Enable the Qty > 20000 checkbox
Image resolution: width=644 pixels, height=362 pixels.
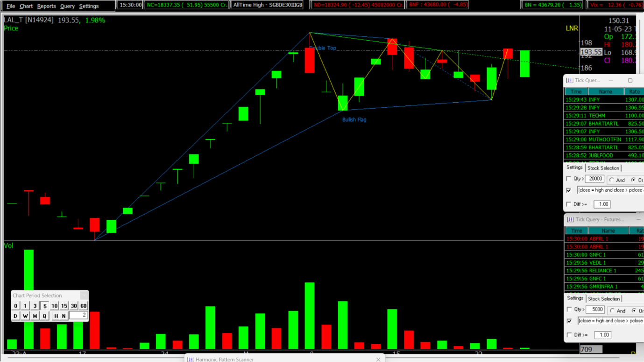569,179
